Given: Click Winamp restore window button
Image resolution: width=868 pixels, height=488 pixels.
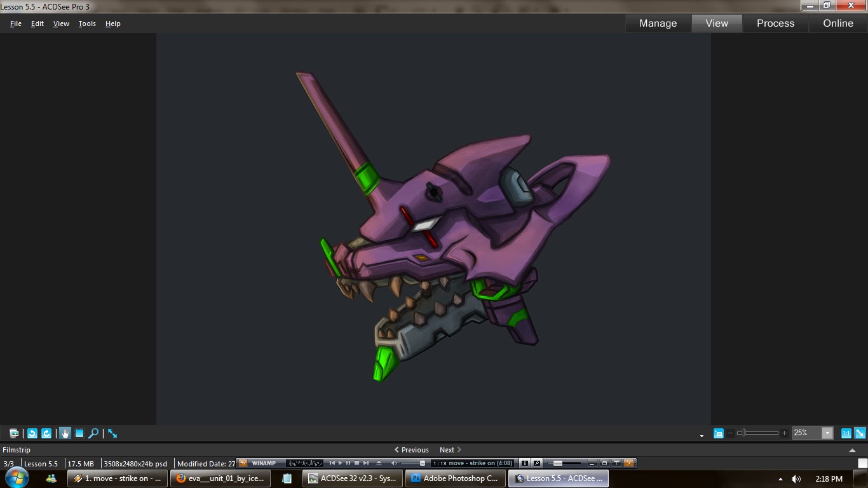Looking at the screenshot, I should [604, 463].
